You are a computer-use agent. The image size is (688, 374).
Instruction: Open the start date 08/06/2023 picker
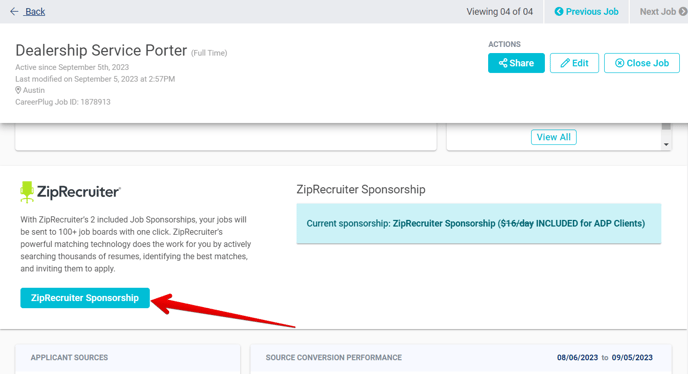click(577, 358)
